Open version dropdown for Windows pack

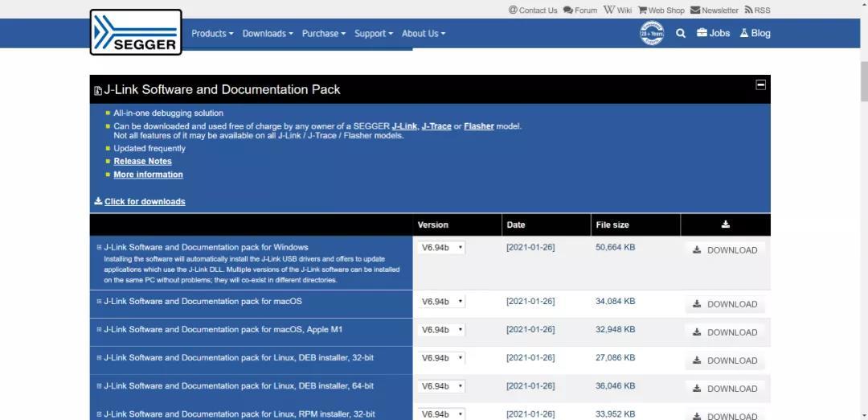[440, 248]
